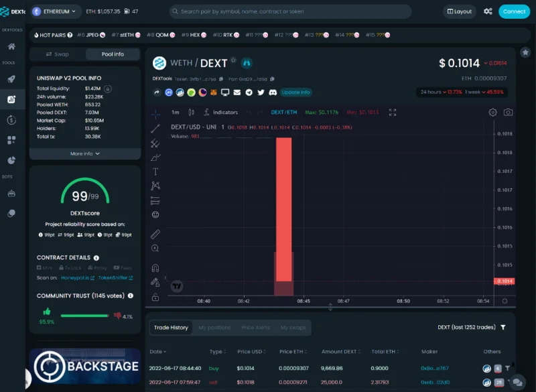The height and width of the screenshot is (392, 536).
Task: Click the pane resize handle below chart
Action: pos(330,307)
